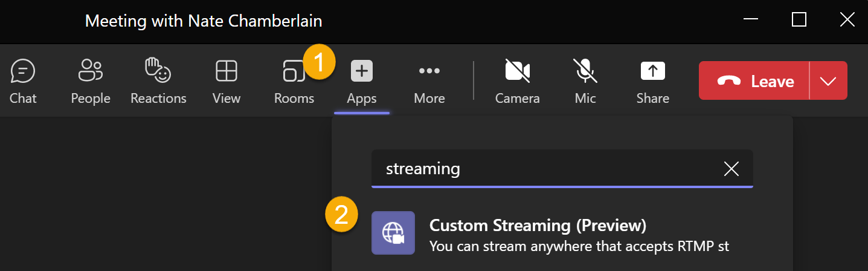Unmute the Mic
This screenshot has width=868, height=271.
pyautogui.click(x=585, y=81)
